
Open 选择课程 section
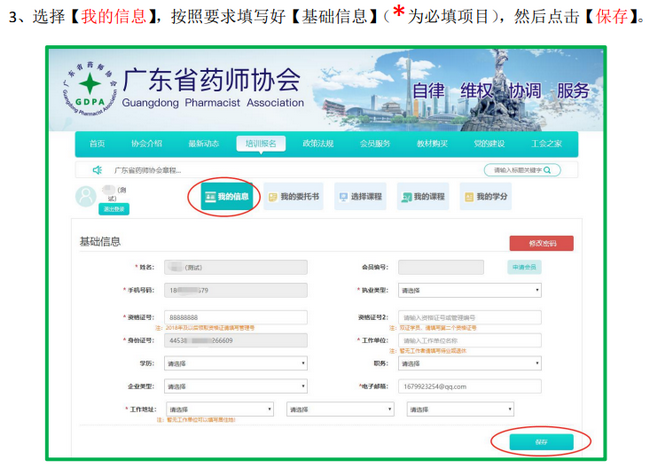[360, 197]
